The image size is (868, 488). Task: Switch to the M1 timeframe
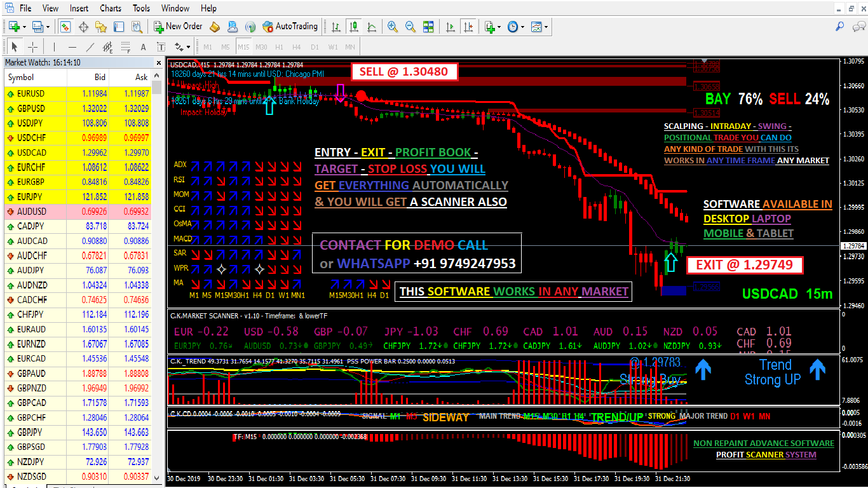(208, 47)
